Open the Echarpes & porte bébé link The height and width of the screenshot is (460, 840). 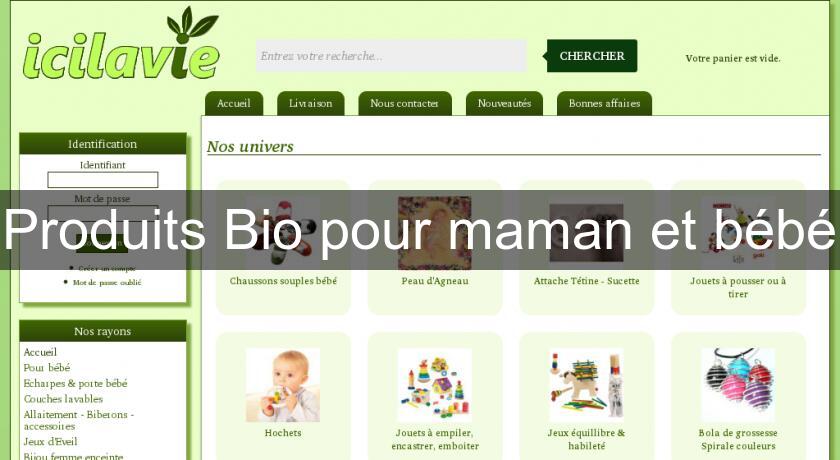76,383
